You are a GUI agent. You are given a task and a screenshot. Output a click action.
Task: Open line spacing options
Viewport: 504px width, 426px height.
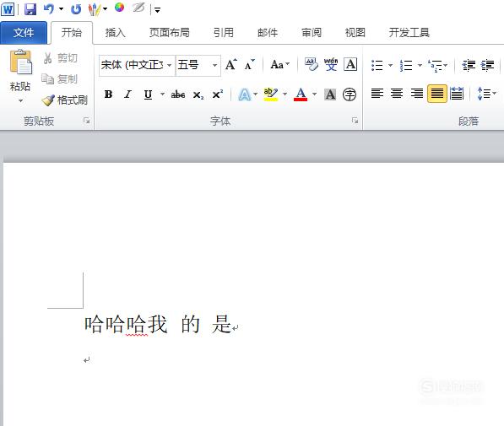tap(487, 94)
